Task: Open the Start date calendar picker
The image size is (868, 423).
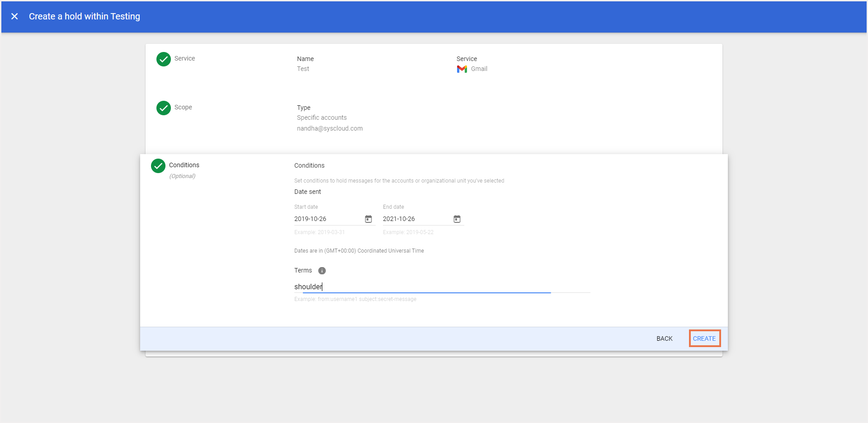Action: coord(368,219)
